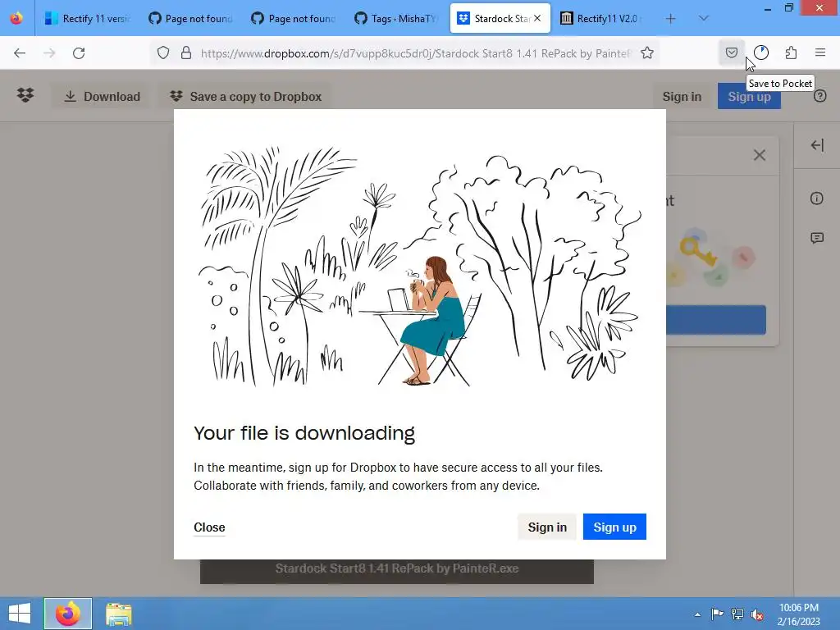
Task: Click Save a copy to Dropbox
Action: coord(246,97)
